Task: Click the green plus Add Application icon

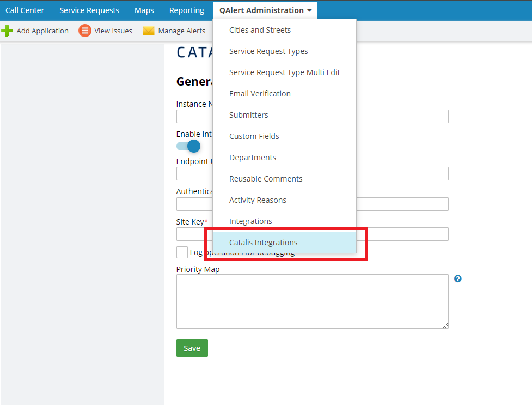Action: tap(7, 31)
